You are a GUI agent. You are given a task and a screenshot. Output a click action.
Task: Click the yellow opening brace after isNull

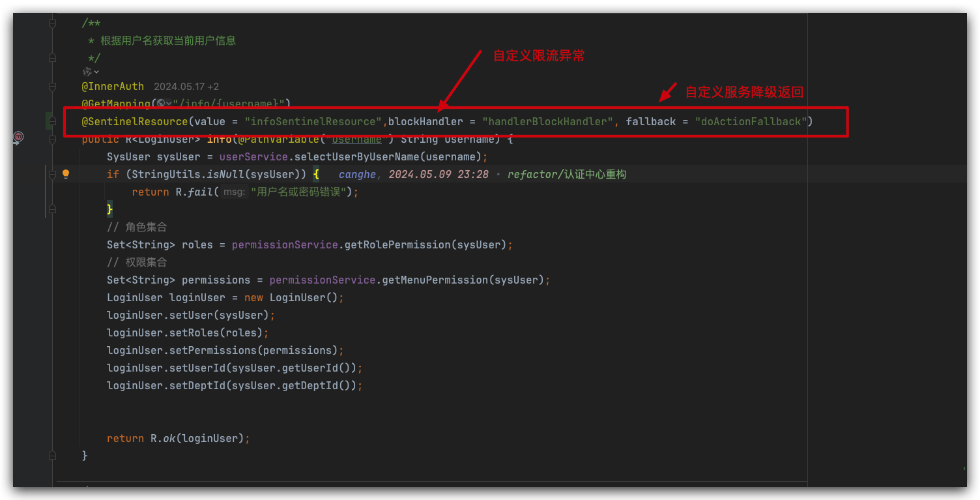tap(316, 174)
